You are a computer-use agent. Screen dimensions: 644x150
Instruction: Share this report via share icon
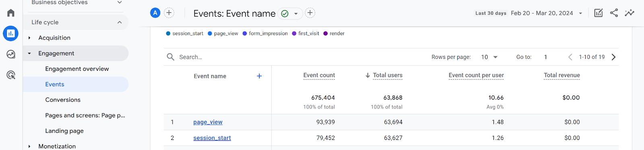coord(614,13)
